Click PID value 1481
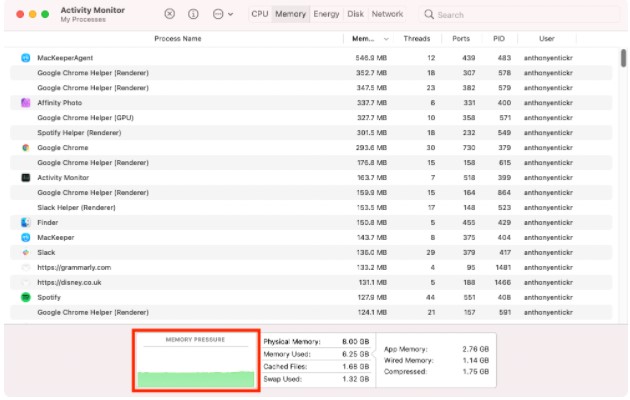630x400 pixels. (503, 267)
